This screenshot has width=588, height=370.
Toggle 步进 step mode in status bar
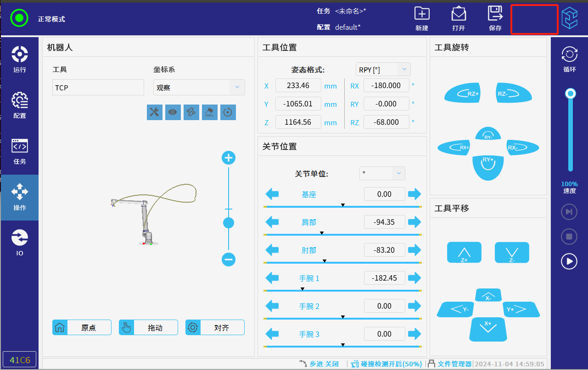[x=319, y=364]
